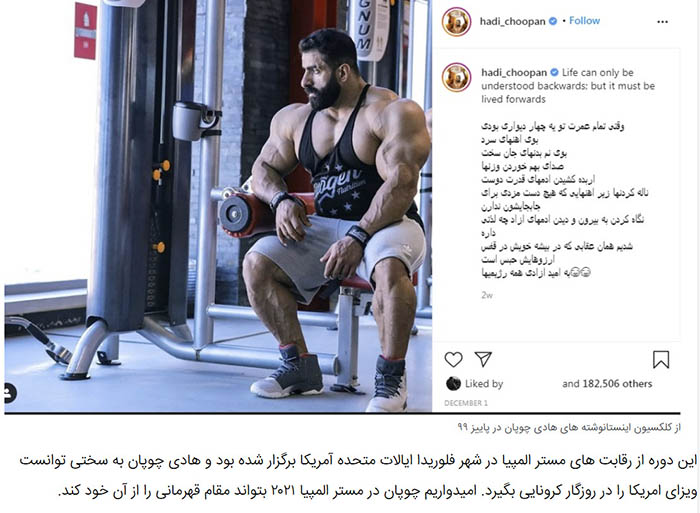Click the heart like icon
Screen dimensions: 700x513
coord(453,359)
